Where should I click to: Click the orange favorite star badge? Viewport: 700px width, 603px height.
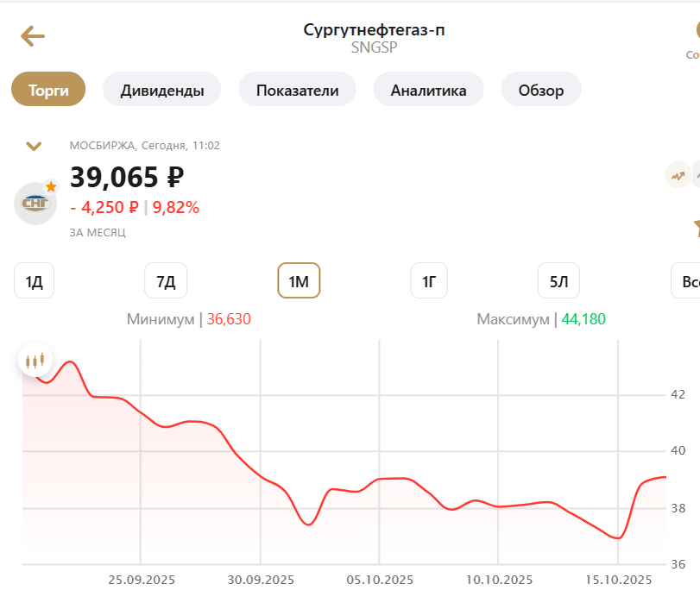click(x=51, y=186)
